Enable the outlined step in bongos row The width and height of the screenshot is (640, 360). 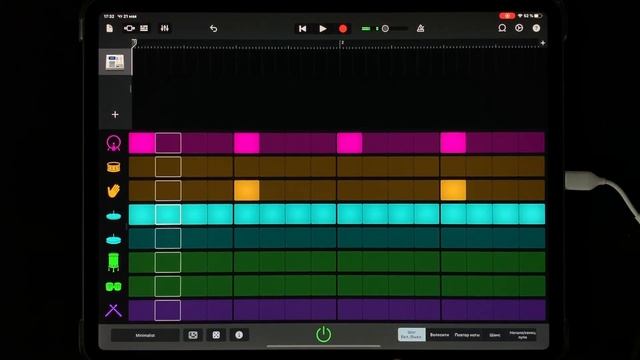(168, 286)
